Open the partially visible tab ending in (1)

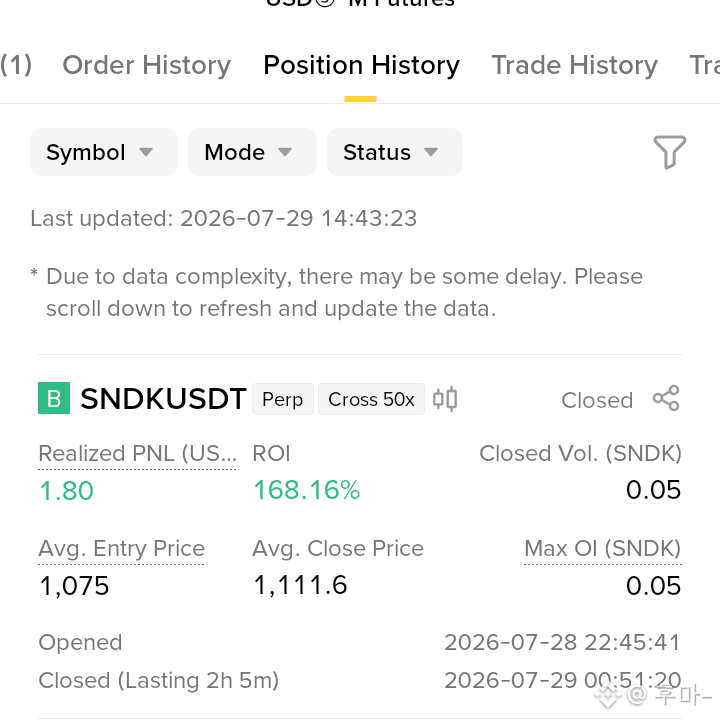[x=16, y=65]
